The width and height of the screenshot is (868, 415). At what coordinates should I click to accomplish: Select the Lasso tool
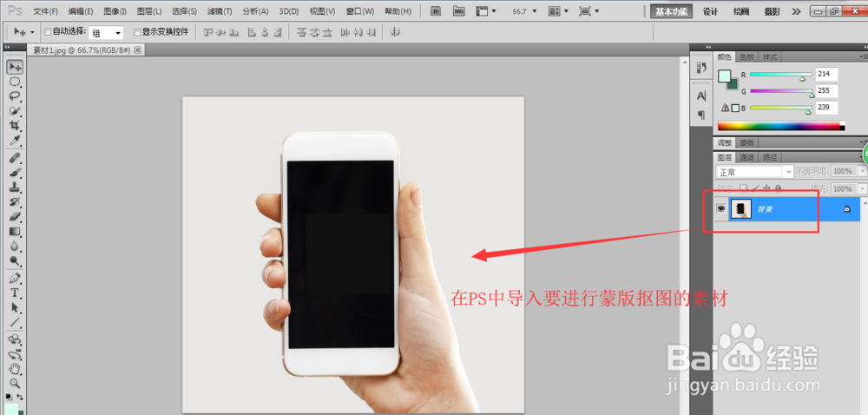(x=15, y=96)
